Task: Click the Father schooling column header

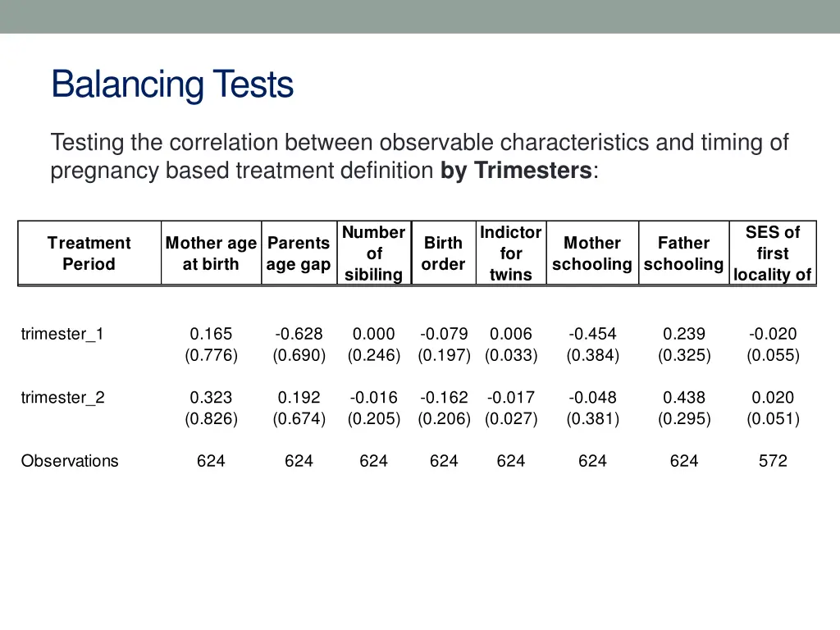Action: [x=684, y=253]
